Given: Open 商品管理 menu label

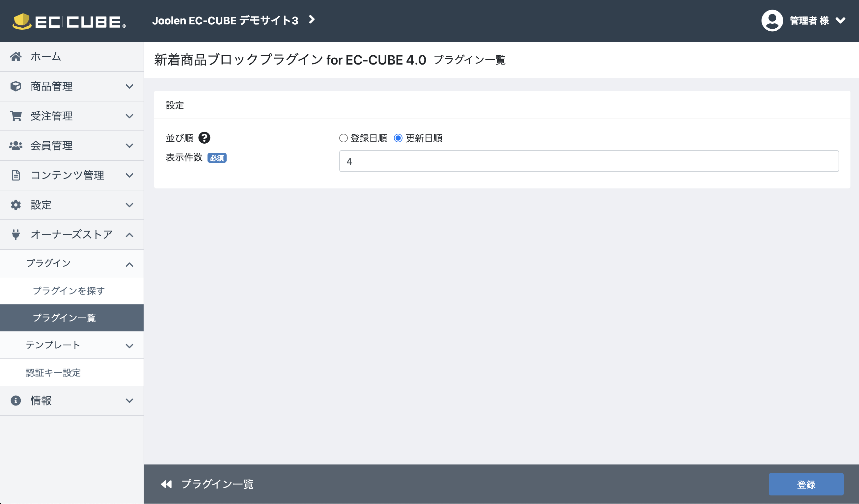Looking at the screenshot, I should click(x=51, y=86).
